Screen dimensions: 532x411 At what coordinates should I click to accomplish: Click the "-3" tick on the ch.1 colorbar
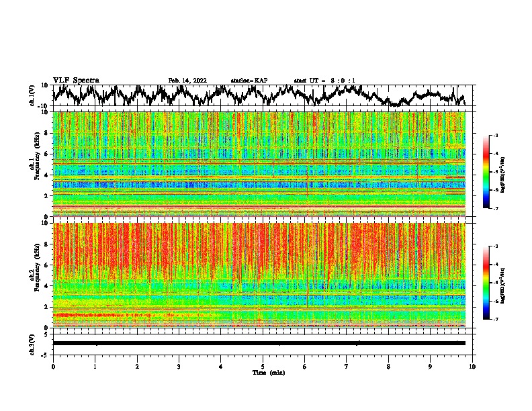495,135
